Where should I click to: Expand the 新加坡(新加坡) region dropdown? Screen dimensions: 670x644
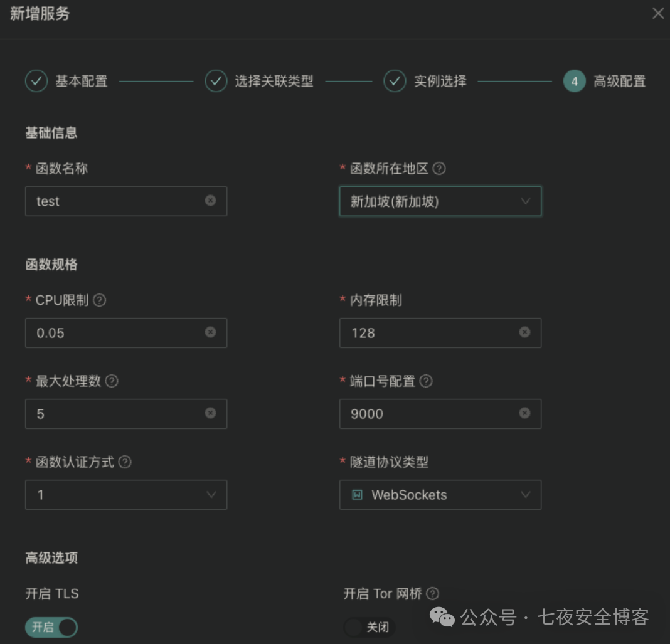[x=440, y=201]
